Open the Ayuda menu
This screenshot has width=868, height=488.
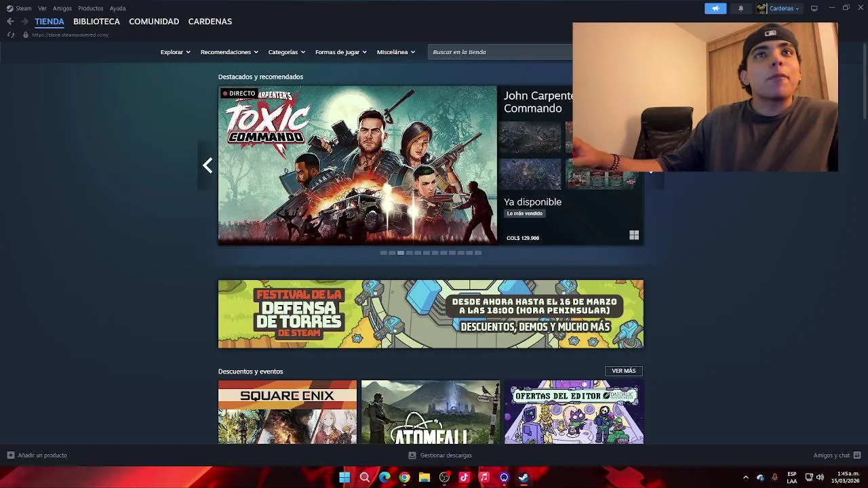point(117,8)
